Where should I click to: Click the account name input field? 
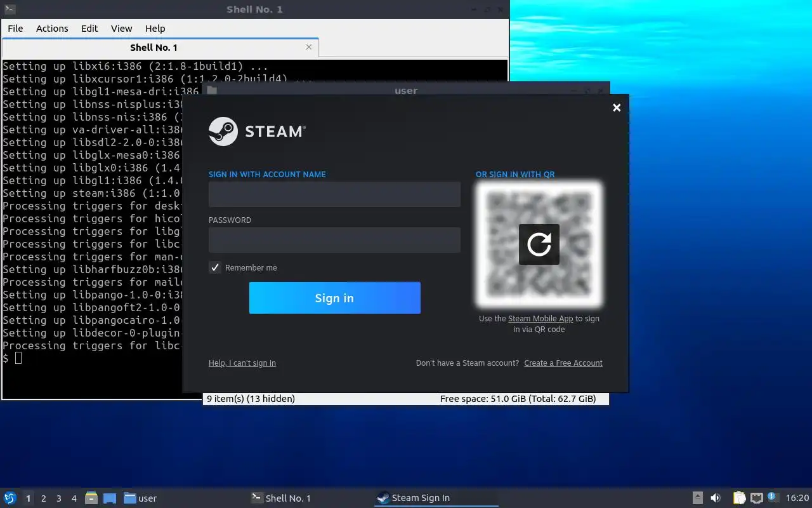(x=334, y=194)
